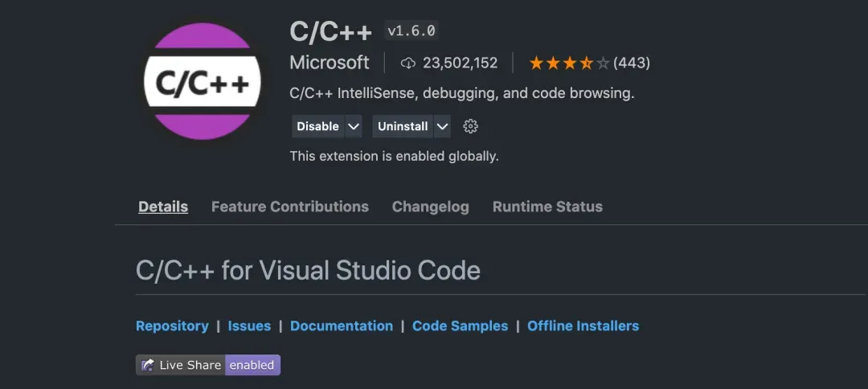Follow the Issues link
The height and width of the screenshot is (389, 868).
(249, 326)
